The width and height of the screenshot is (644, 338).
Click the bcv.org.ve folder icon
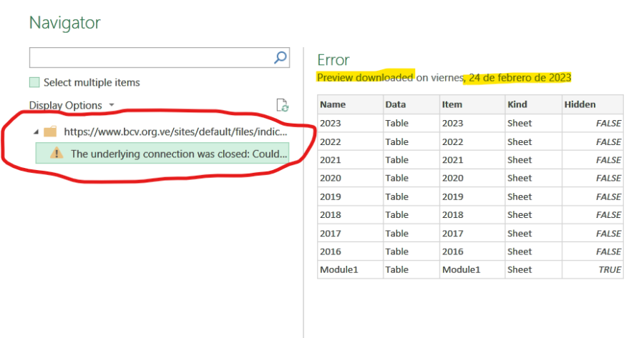coord(50,131)
